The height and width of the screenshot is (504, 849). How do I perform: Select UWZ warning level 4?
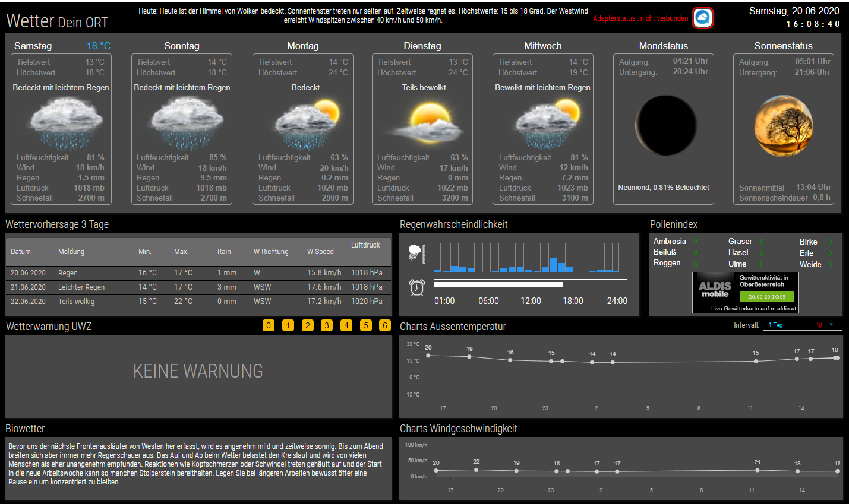pyautogui.click(x=346, y=325)
